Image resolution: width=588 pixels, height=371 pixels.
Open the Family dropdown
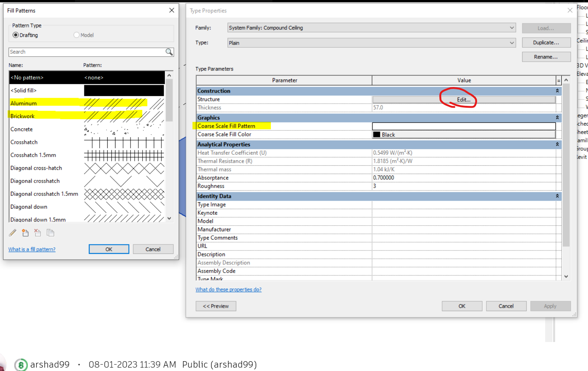click(x=511, y=27)
